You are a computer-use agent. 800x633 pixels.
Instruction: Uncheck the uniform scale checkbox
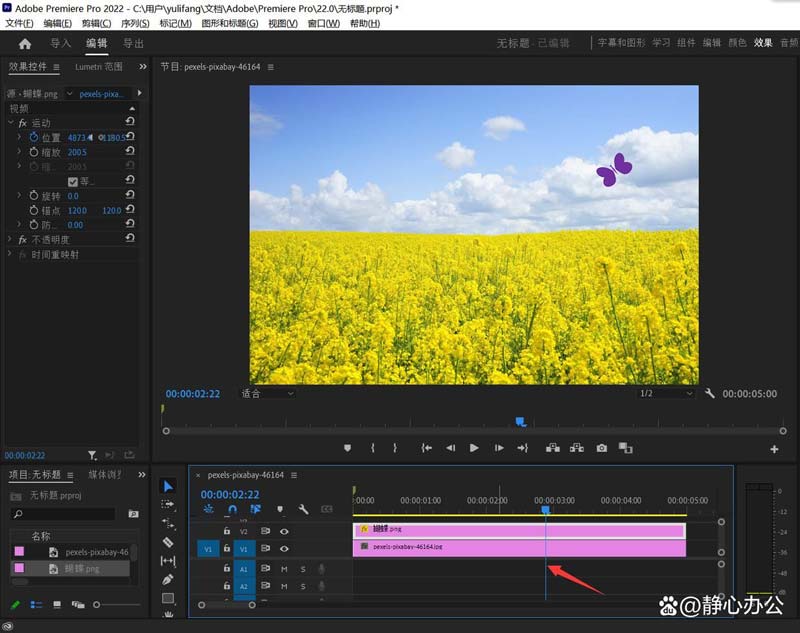pos(72,181)
